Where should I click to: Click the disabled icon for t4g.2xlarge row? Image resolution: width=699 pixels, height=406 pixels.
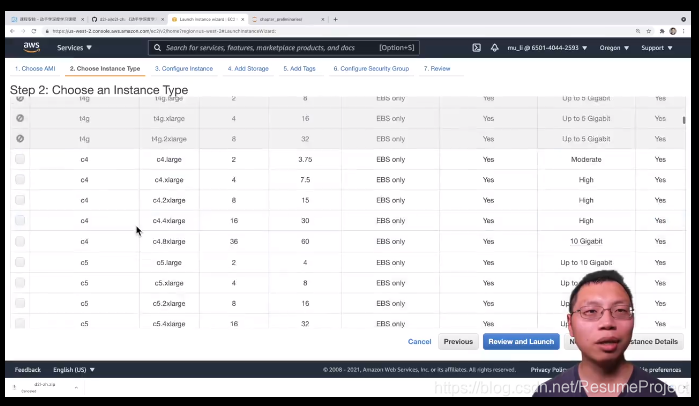tap(20, 139)
